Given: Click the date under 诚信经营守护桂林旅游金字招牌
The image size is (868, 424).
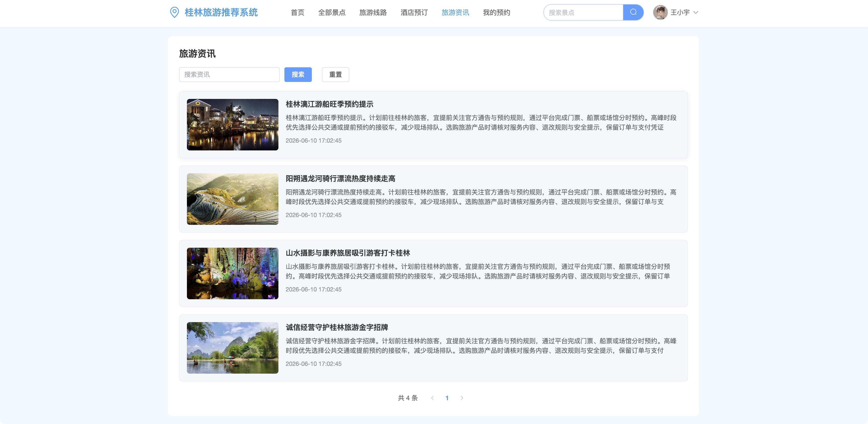Looking at the screenshot, I should pos(313,364).
